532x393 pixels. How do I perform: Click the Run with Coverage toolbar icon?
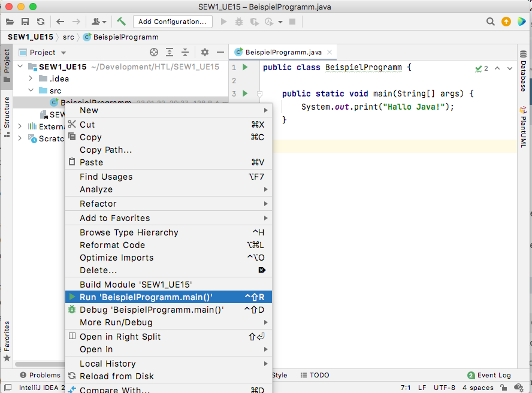click(255, 22)
